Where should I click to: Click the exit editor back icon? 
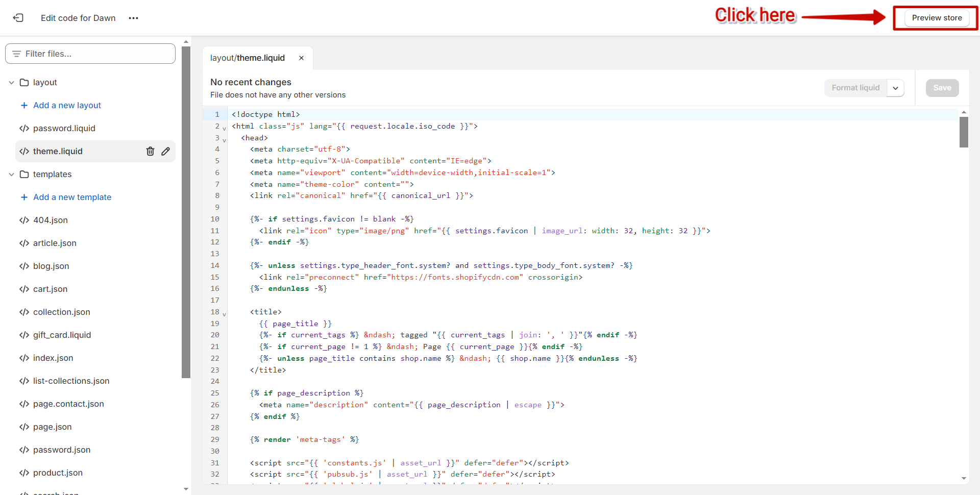(18, 18)
